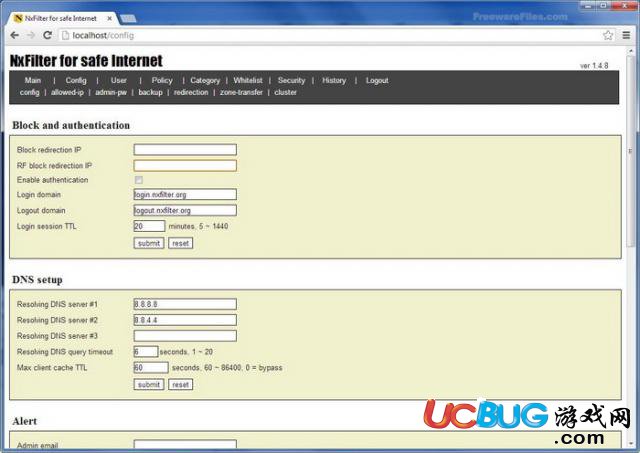
Task: Click the 'NxFilter for safe Internet' heading
Action: point(86,61)
